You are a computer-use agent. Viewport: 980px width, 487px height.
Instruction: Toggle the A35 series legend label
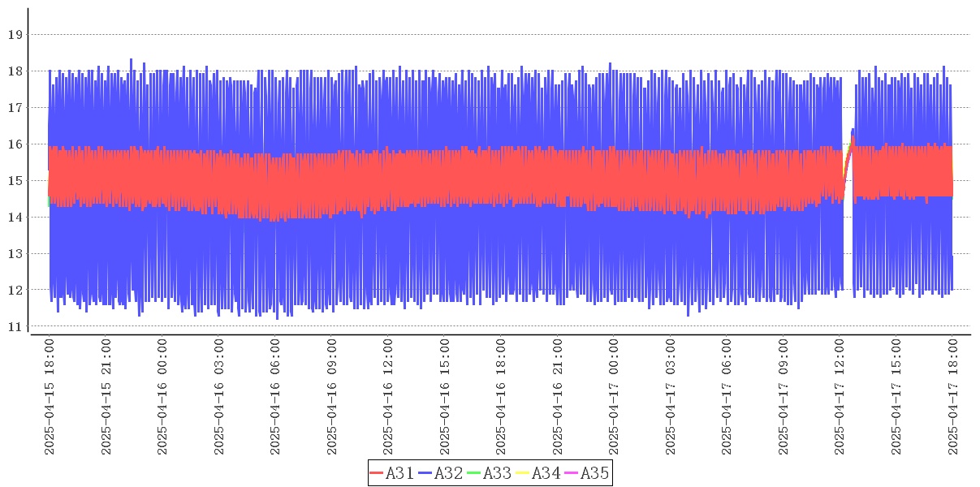coord(595,473)
